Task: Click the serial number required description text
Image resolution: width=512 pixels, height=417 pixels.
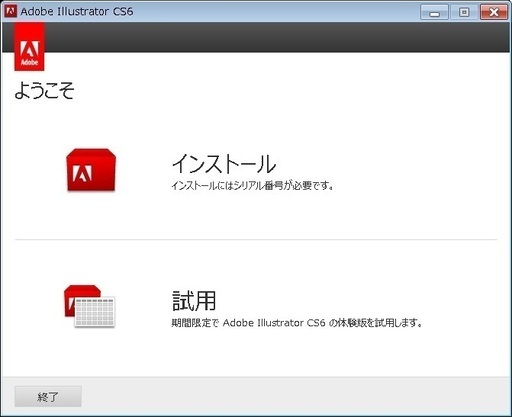Action: click(252, 186)
